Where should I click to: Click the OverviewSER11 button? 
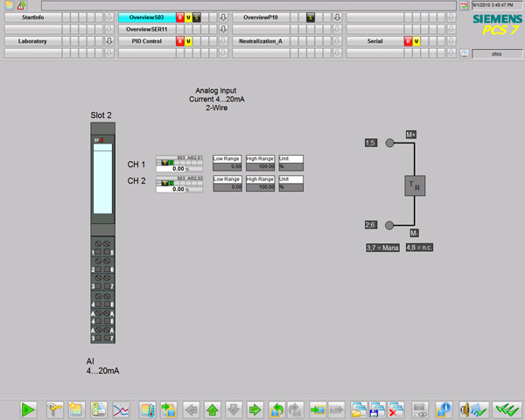click(x=146, y=29)
